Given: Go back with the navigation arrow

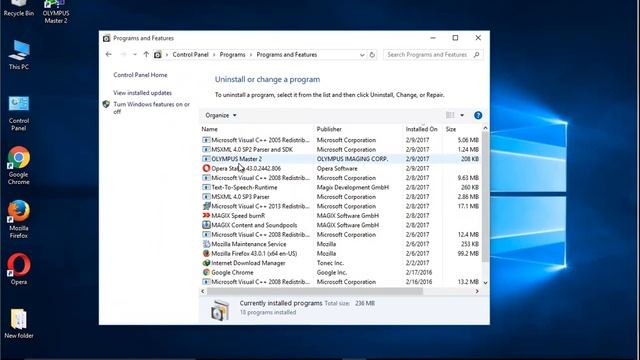Looking at the screenshot, I should [x=109, y=54].
